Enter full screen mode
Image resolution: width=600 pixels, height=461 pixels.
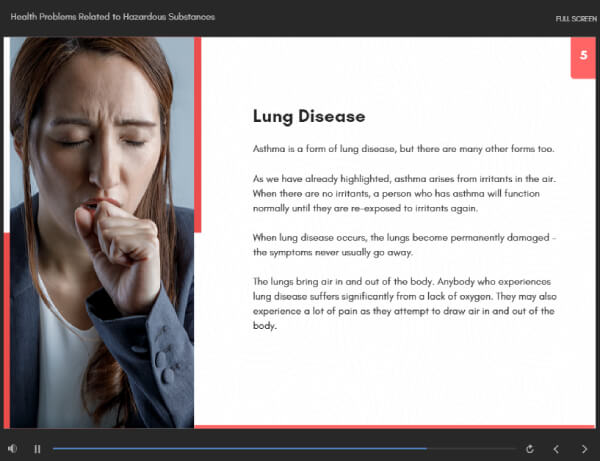point(574,18)
